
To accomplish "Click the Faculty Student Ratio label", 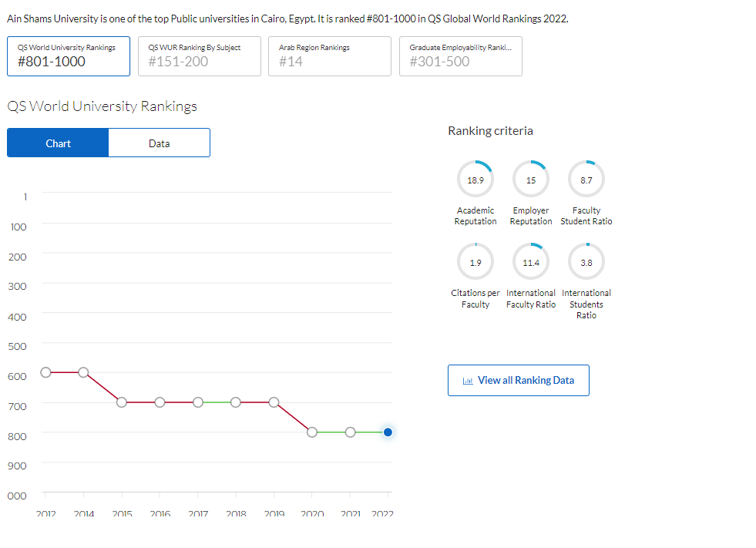I will tap(586, 216).
